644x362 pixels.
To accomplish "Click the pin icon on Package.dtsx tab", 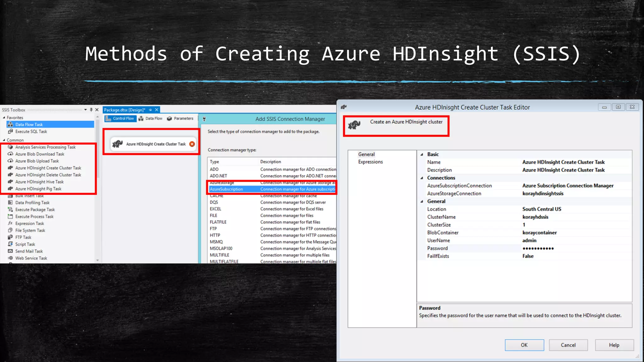I will pyautogui.click(x=150, y=110).
